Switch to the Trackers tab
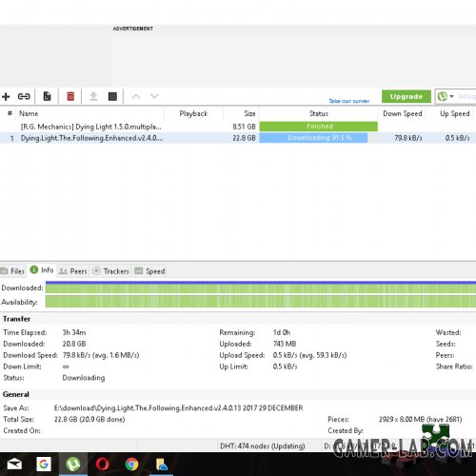Viewport: 476px width, 476px height. point(111,271)
